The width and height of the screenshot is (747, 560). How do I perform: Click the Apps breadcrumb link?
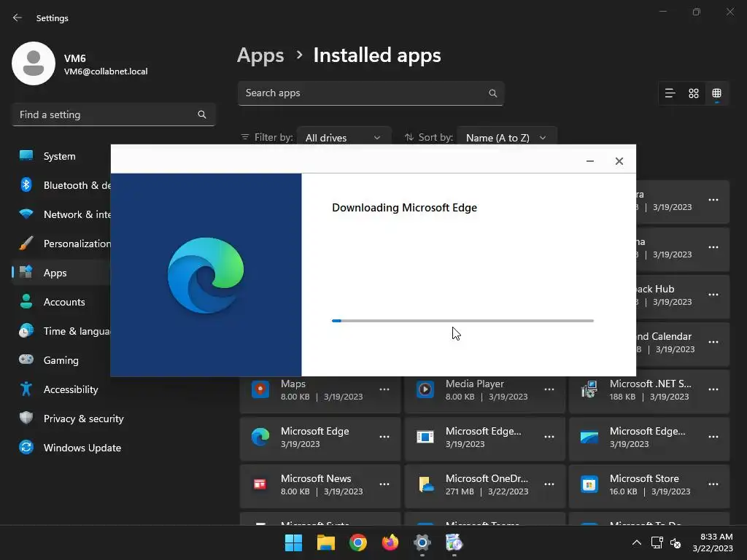260,55
